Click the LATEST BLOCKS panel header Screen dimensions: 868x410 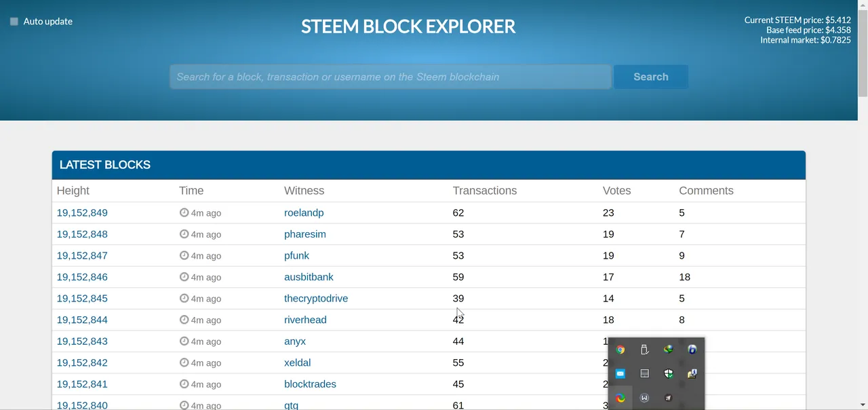[429, 165]
